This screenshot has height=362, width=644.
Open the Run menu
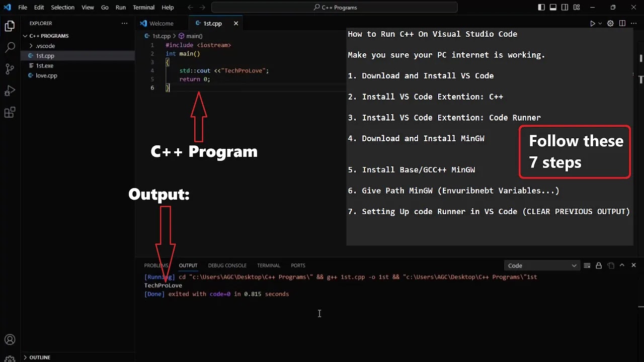click(121, 8)
